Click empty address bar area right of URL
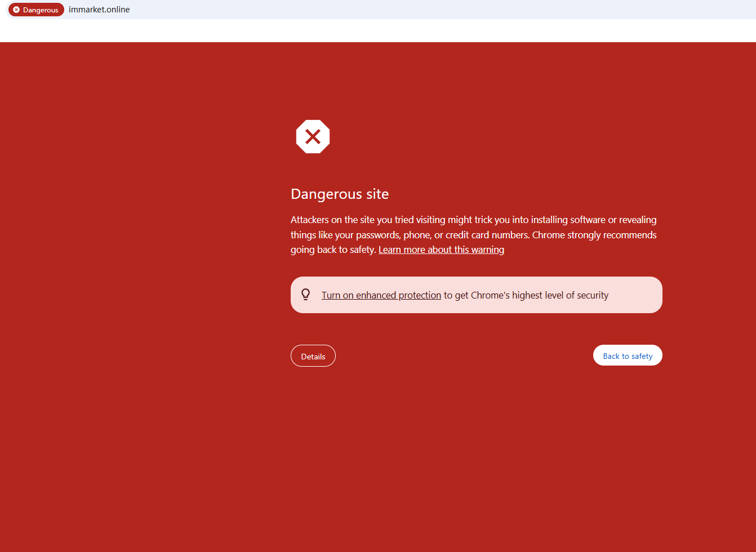Screen dimensions: 756x552 439,10
